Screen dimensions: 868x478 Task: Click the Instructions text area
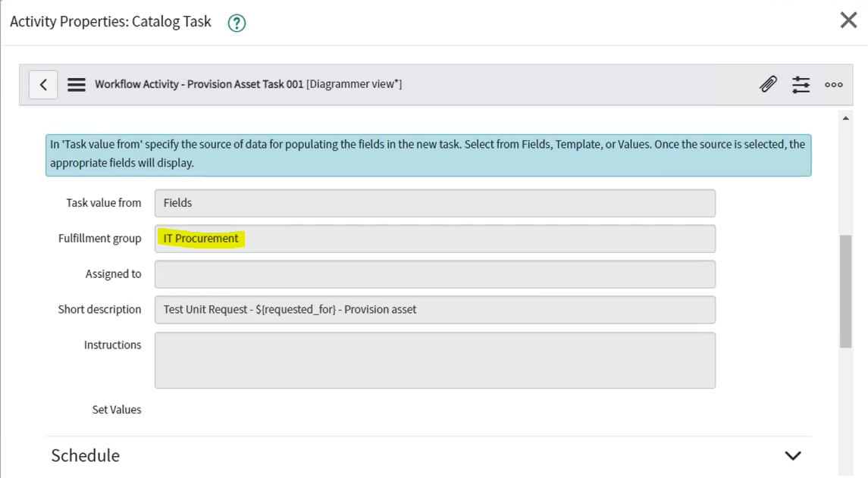[x=435, y=359]
